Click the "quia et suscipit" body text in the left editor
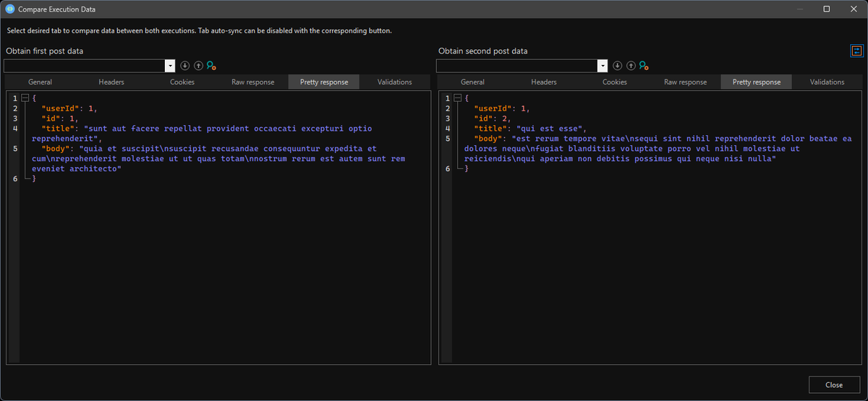Image resolution: width=868 pixels, height=401 pixels. [218, 158]
